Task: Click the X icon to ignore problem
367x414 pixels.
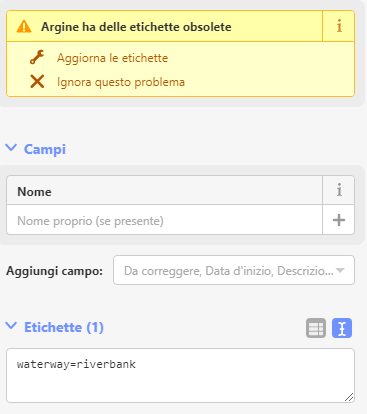Action: (x=37, y=82)
